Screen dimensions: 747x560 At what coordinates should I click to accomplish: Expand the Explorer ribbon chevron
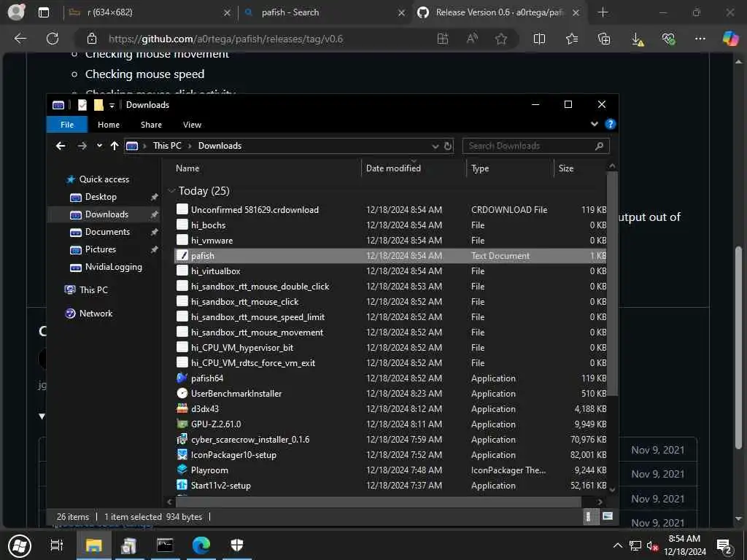click(594, 124)
